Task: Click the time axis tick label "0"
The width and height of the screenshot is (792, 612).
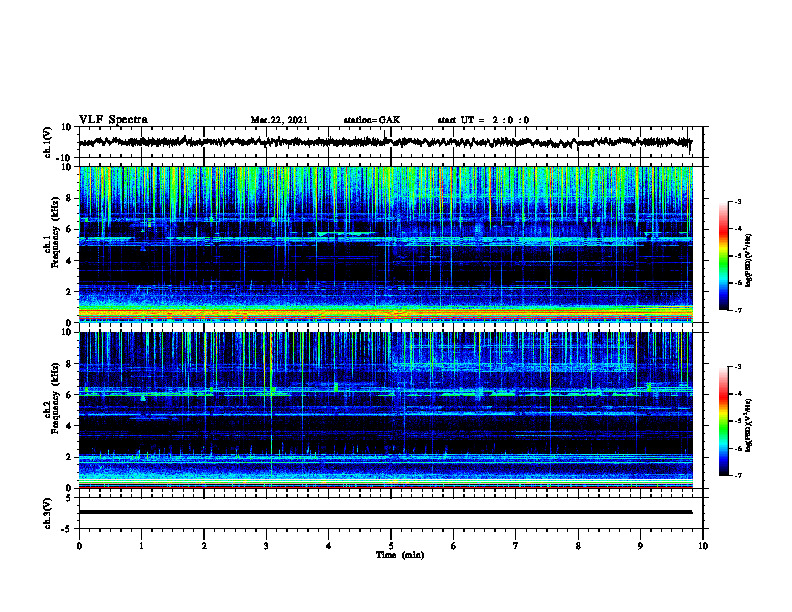Action: tap(79, 546)
